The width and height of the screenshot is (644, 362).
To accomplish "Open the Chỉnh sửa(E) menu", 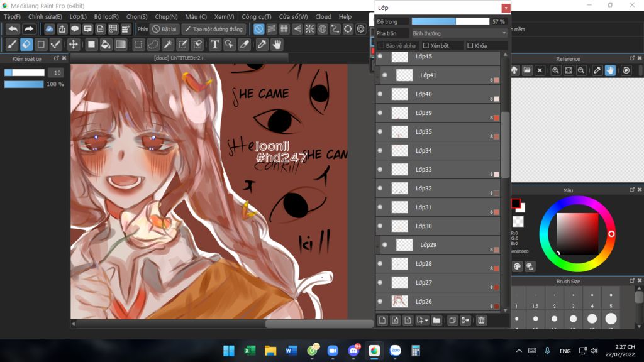I will click(x=45, y=17).
